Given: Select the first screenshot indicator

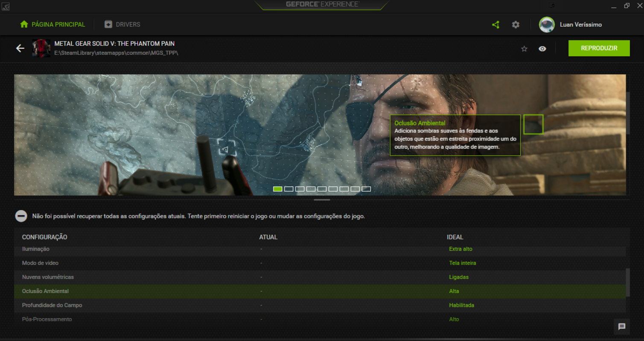Looking at the screenshot, I should 278,189.
